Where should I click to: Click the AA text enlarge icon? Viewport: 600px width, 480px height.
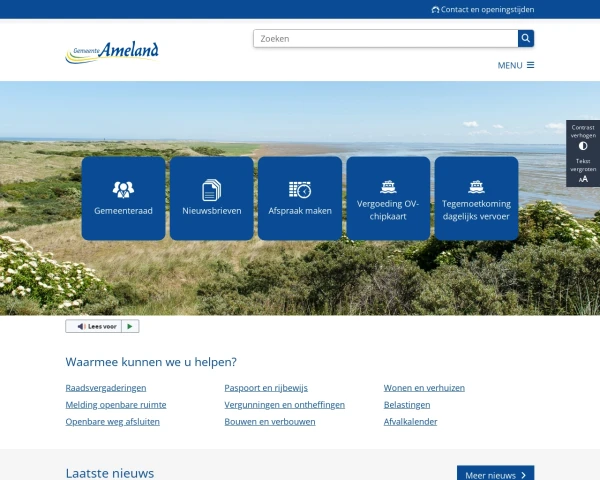pyautogui.click(x=583, y=179)
